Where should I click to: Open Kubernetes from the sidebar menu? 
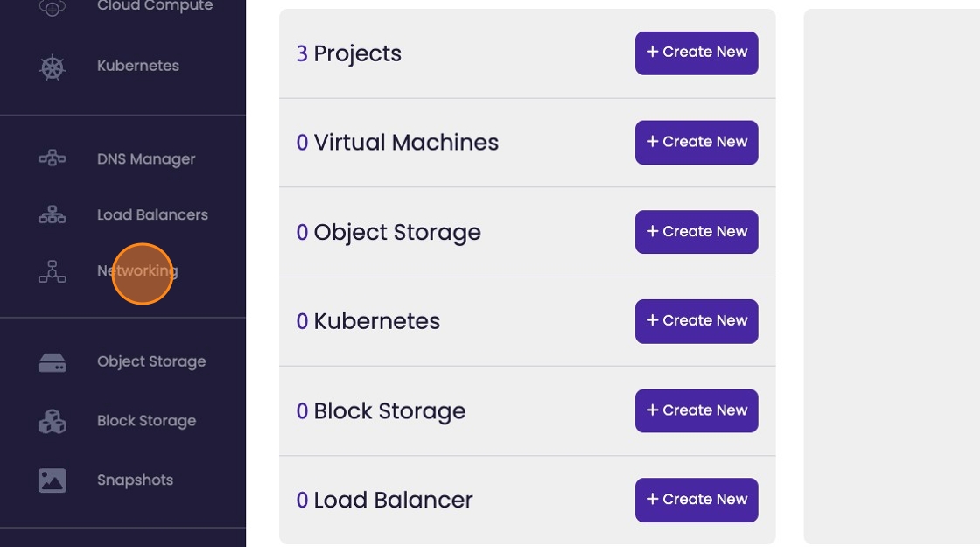(x=138, y=66)
